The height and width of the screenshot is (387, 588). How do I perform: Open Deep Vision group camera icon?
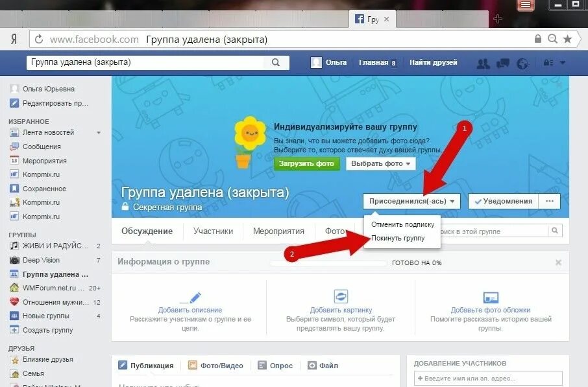tap(14, 260)
